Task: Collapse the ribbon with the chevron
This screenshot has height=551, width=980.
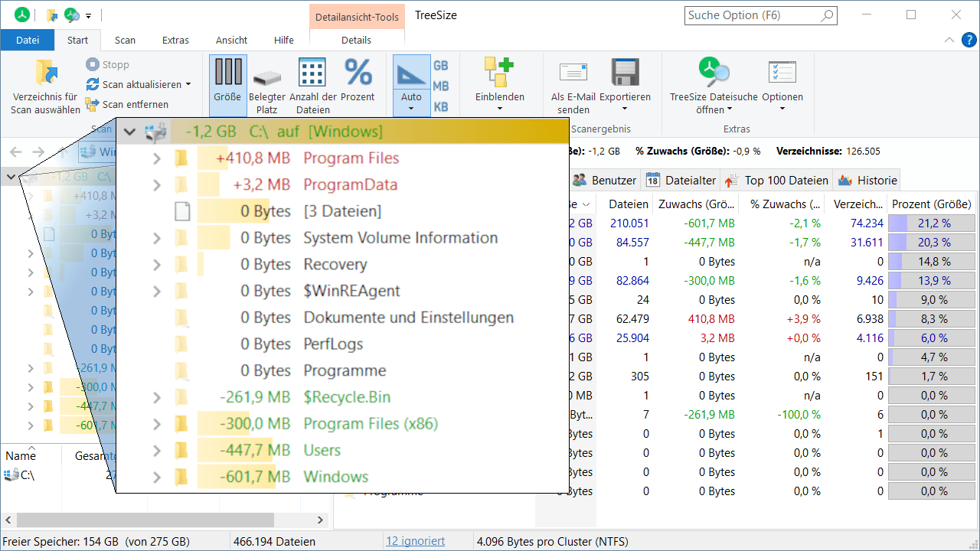Action: click(949, 40)
